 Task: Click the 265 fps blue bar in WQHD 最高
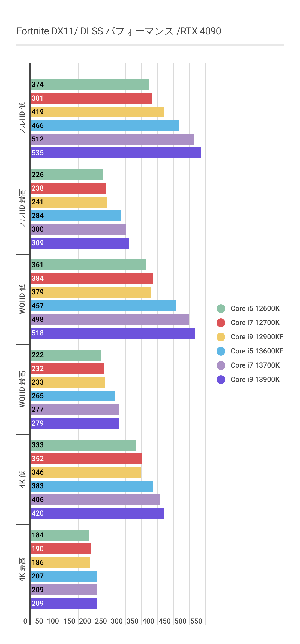point(73,396)
